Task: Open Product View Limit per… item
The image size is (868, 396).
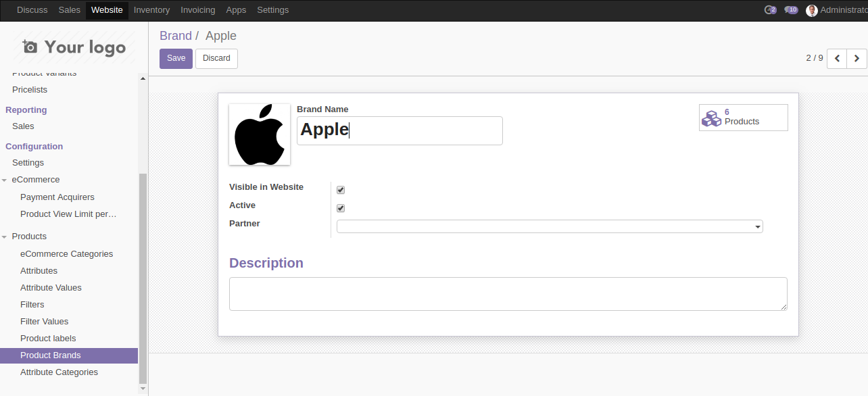Action: (x=68, y=214)
